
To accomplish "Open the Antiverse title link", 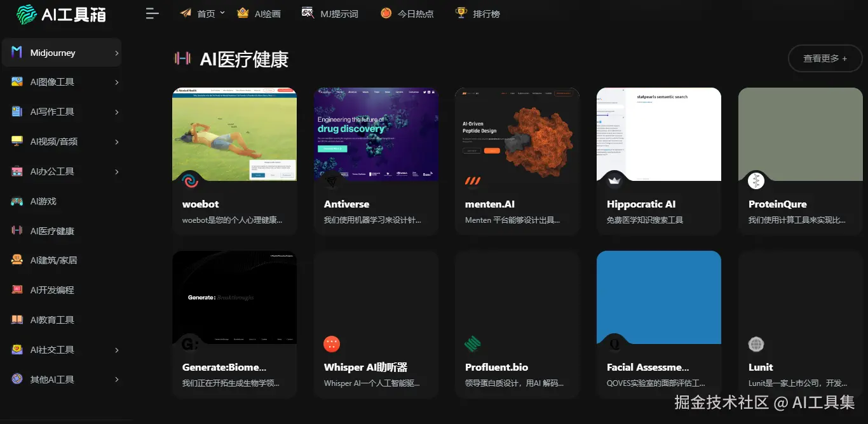I will (346, 204).
